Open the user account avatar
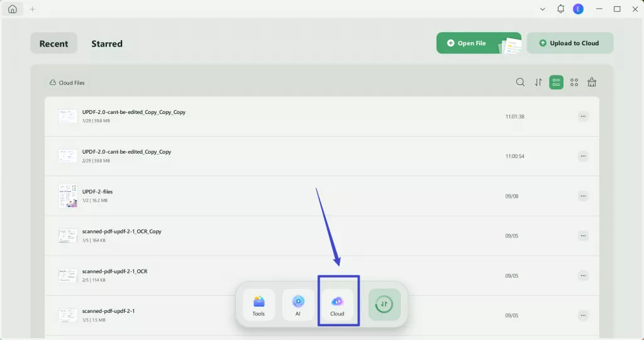 579,9
